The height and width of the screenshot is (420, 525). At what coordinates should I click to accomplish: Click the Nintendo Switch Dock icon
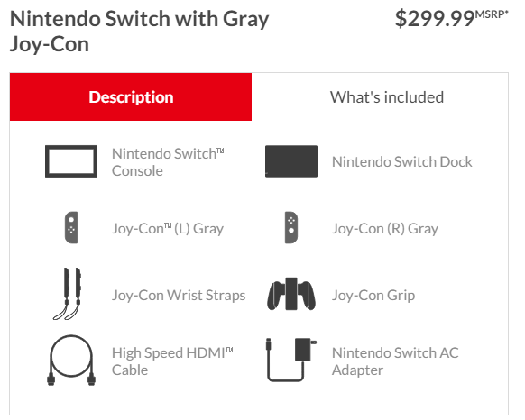coord(291,161)
